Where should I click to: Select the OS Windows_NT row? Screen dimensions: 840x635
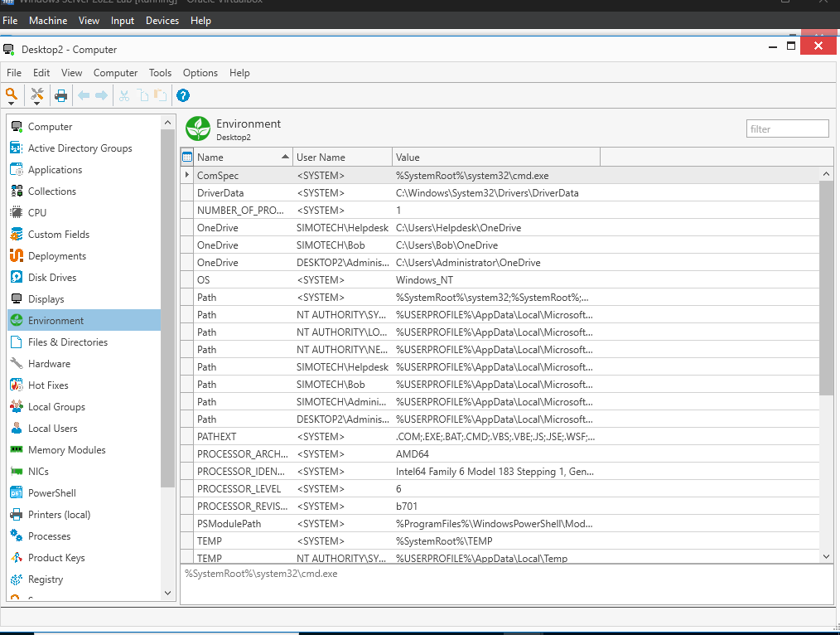pyautogui.click(x=500, y=279)
